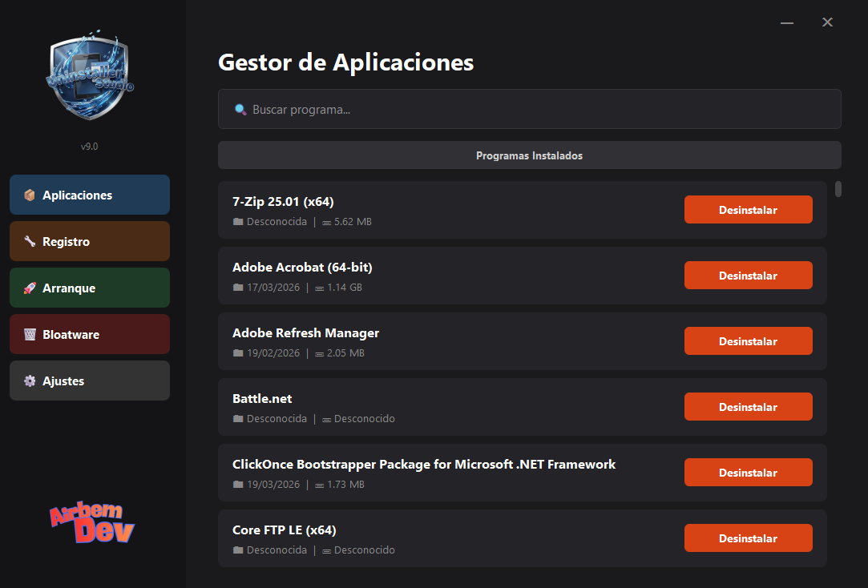Switch to the Registro section

(90, 241)
